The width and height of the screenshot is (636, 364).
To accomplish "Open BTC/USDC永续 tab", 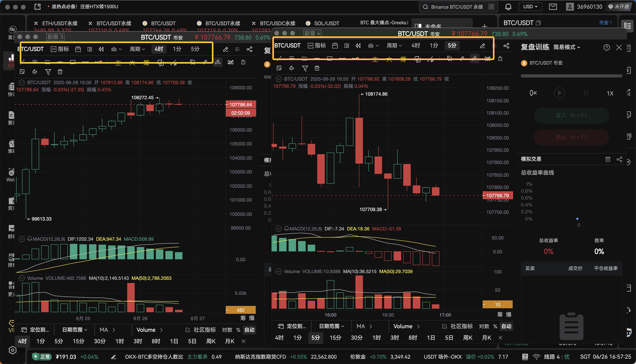I will click(274, 24).
